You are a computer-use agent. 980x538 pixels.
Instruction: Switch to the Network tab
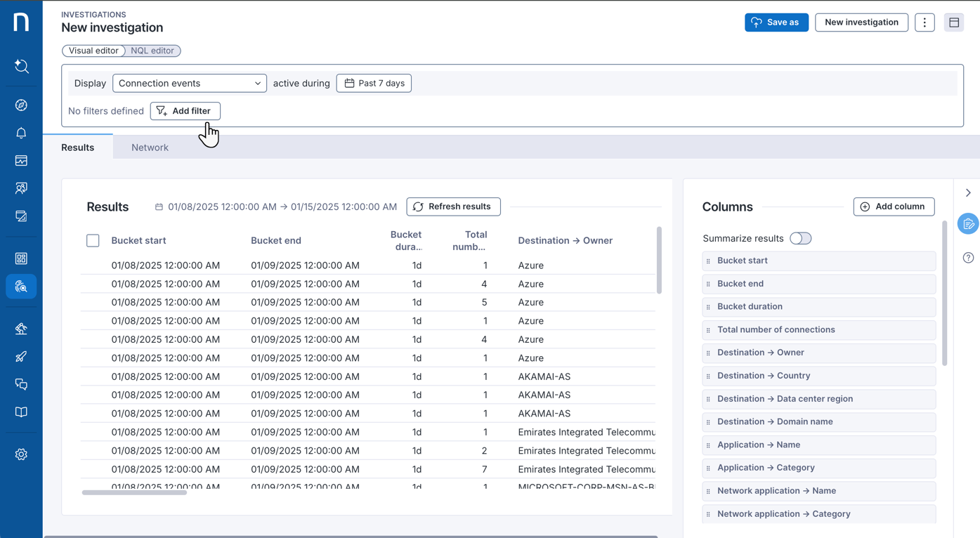pos(150,147)
